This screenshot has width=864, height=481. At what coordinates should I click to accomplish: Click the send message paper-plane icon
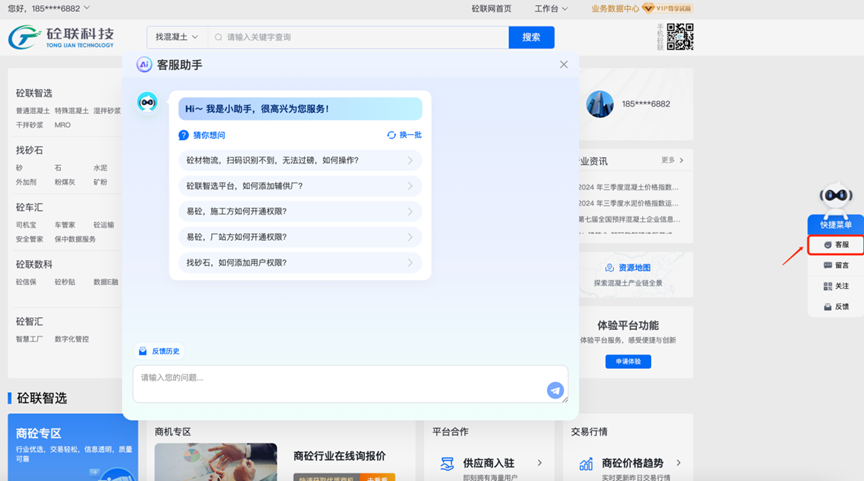(555, 390)
